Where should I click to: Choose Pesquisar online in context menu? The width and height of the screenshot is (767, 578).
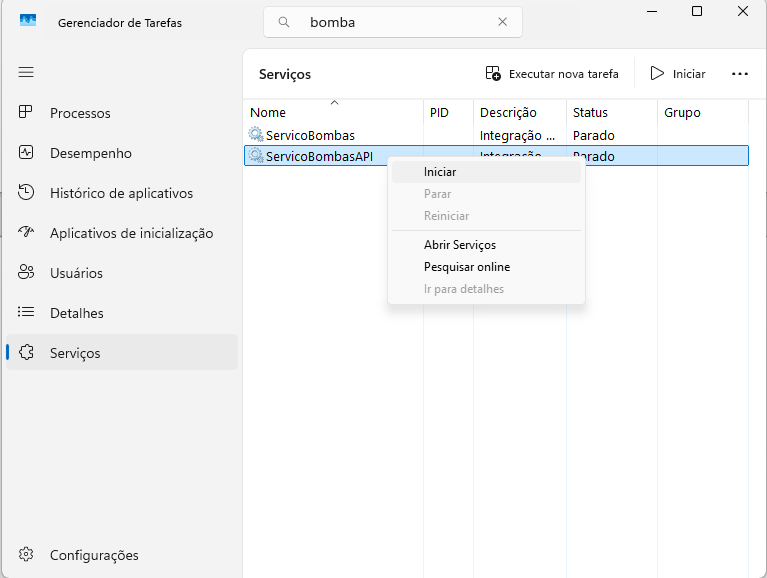pos(486,267)
